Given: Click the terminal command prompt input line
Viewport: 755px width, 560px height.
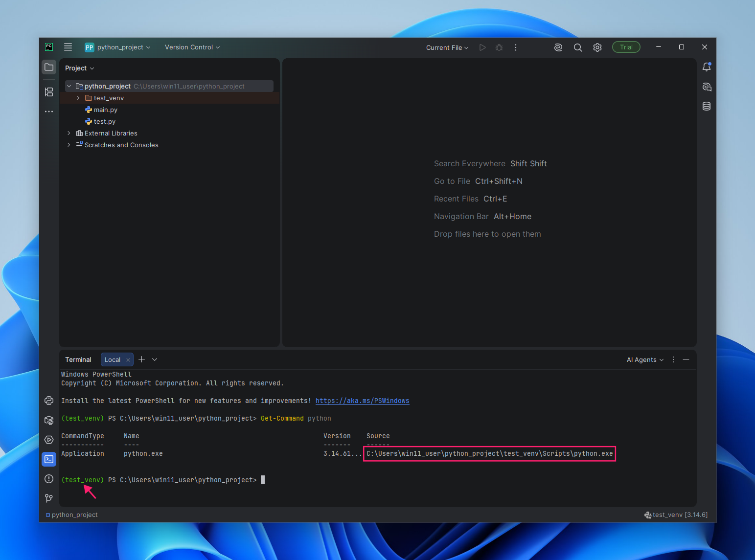Looking at the screenshot, I should [378, 480].
